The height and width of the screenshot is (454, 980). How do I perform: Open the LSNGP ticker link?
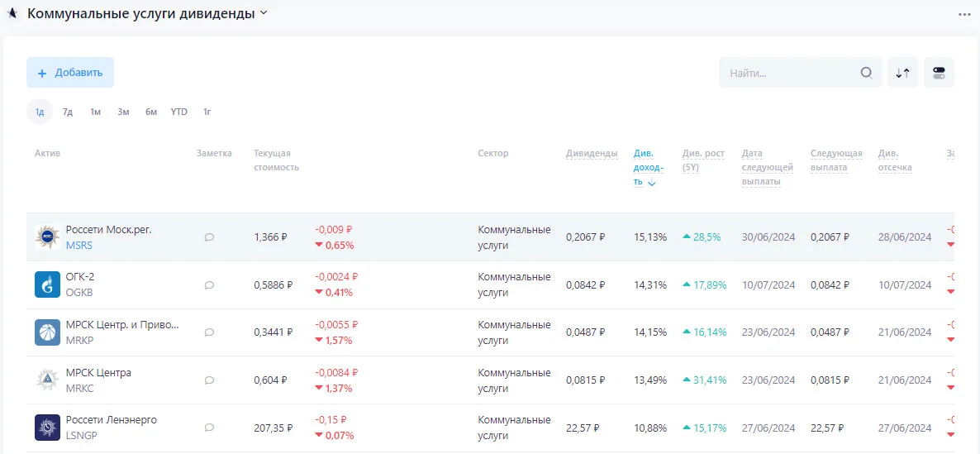click(x=81, y=435)
